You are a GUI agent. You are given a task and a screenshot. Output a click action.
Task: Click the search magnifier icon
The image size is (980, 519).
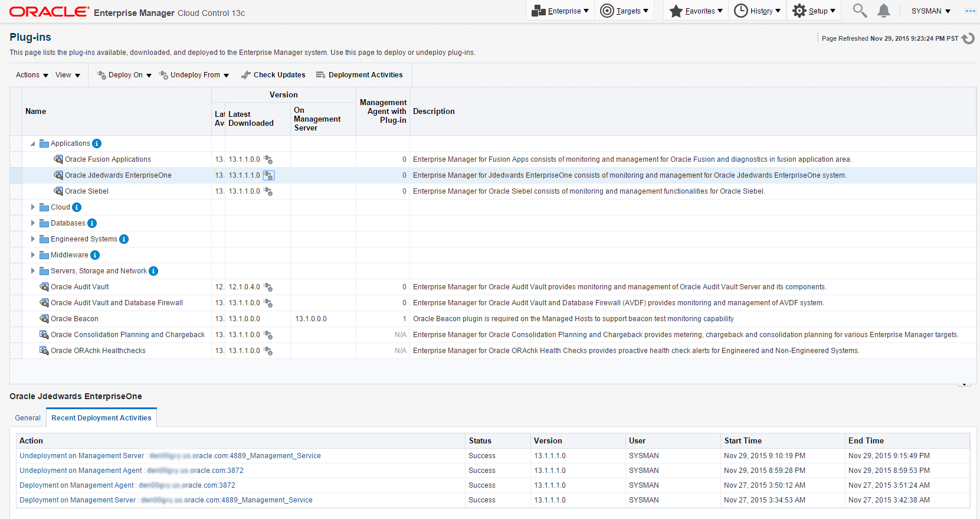coord(860,11)
